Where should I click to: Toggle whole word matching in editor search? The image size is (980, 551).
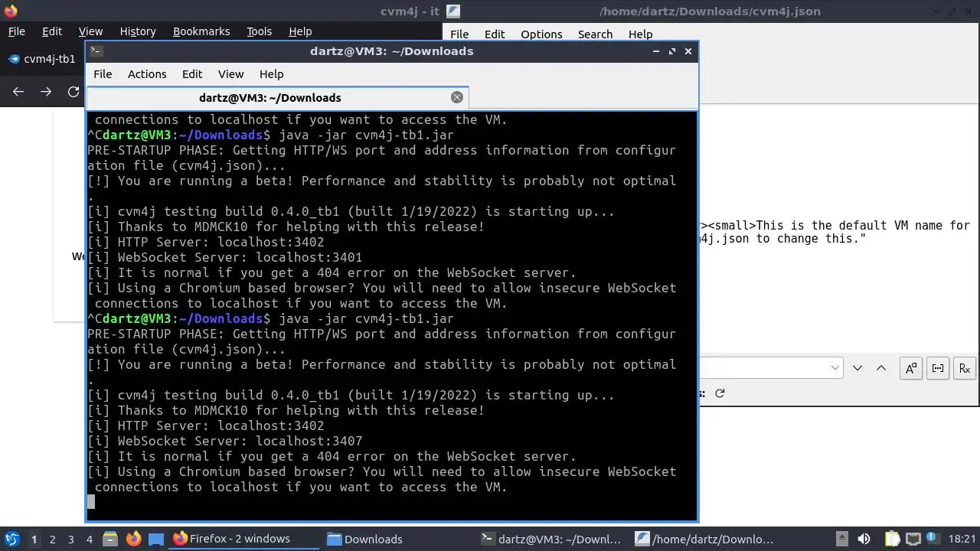point(938,368)
